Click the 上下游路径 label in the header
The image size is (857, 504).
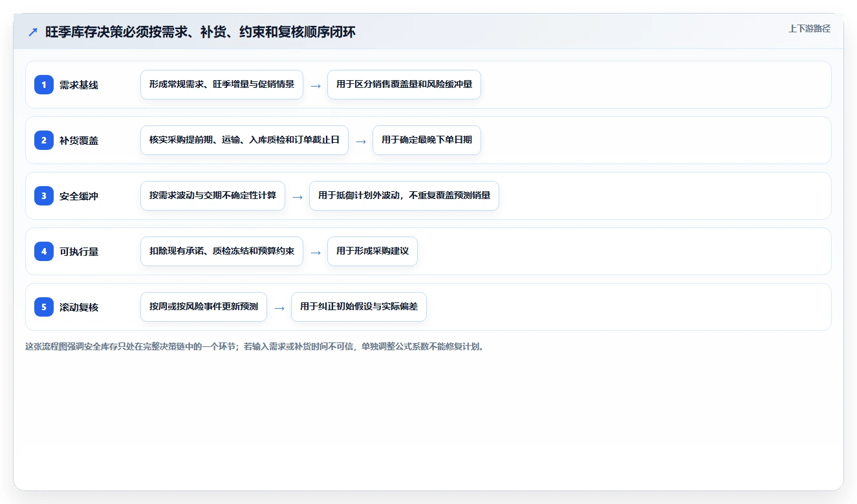[x=809, y=28]
